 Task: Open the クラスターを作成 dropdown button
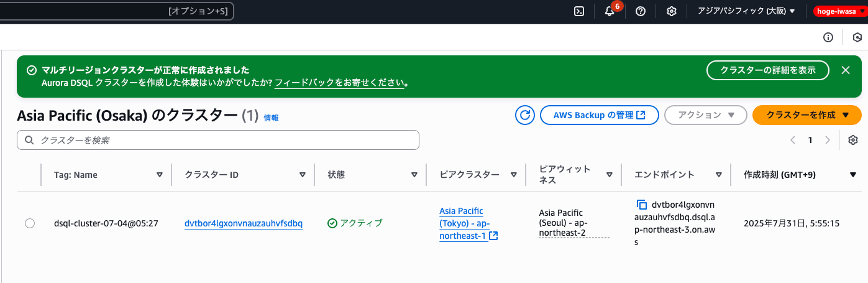click(807, 115)
